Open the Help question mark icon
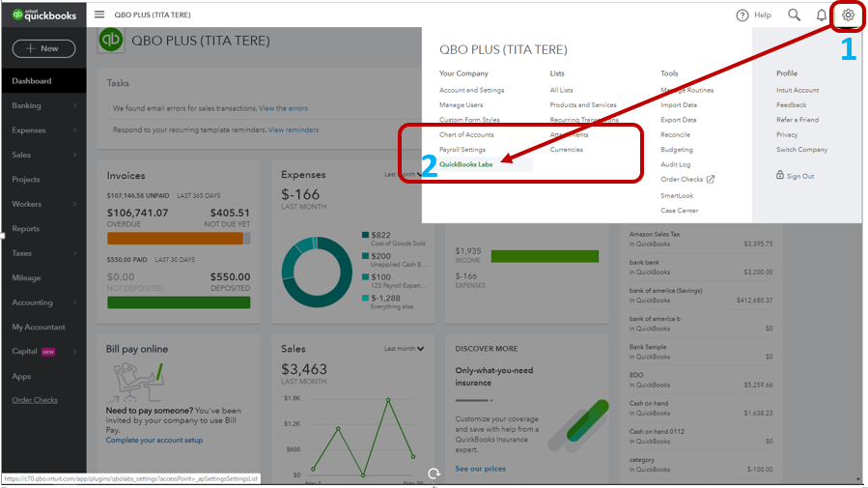Viewport: 868px width, 488px height. (x=742, y=15)
